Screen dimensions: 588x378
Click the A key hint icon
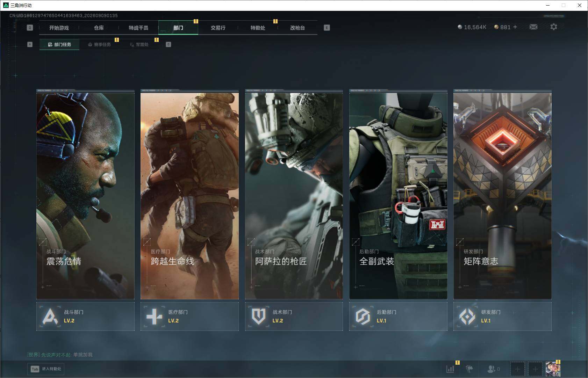[30, 44]
